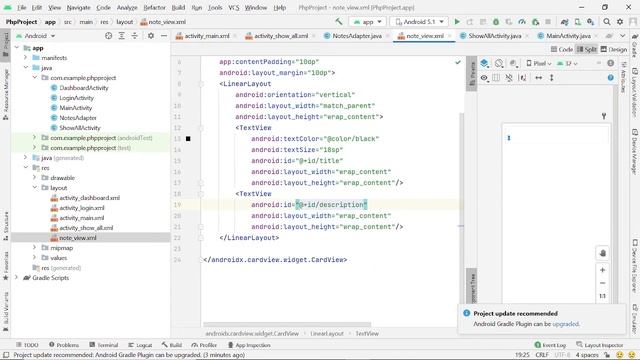Open the Terminal tool window
The width and height of the screenshot is (640, 360).
pos(104,345)
